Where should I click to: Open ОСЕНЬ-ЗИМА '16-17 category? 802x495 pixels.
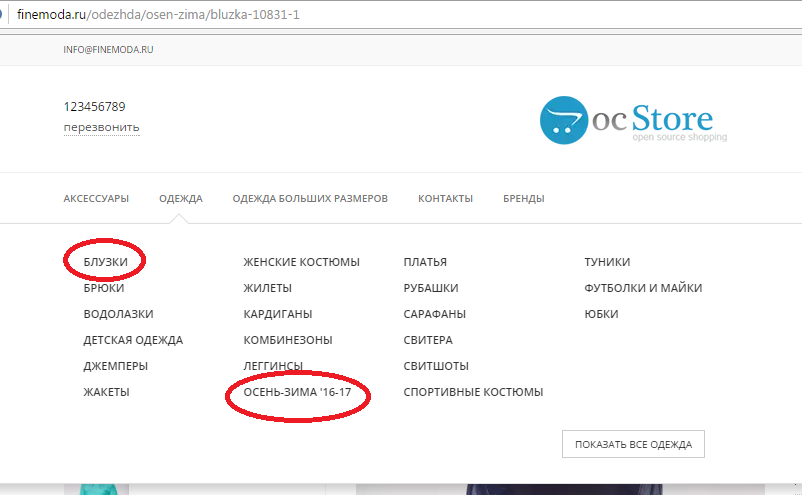point(297,392)
